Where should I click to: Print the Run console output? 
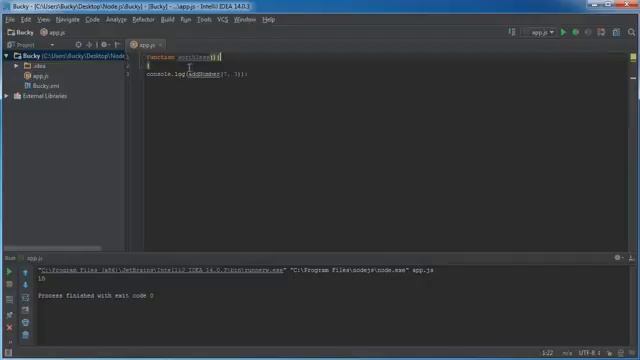point(25,322)
